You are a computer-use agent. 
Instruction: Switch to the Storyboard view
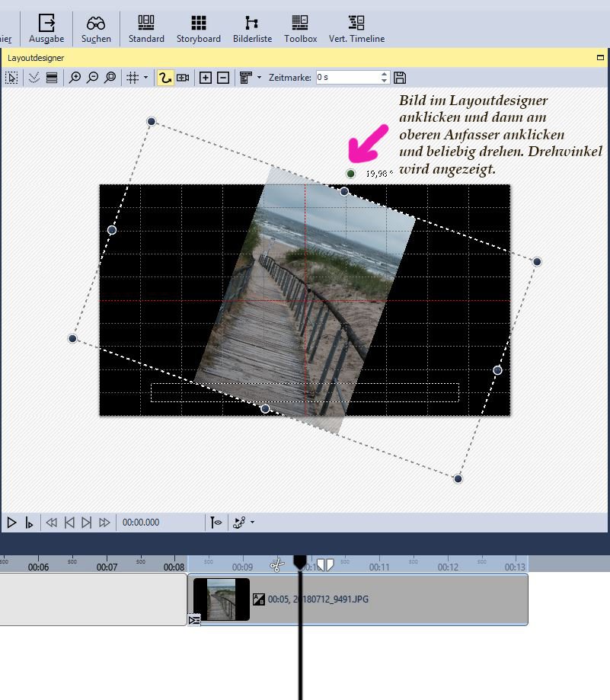click(x=198, y=28)
